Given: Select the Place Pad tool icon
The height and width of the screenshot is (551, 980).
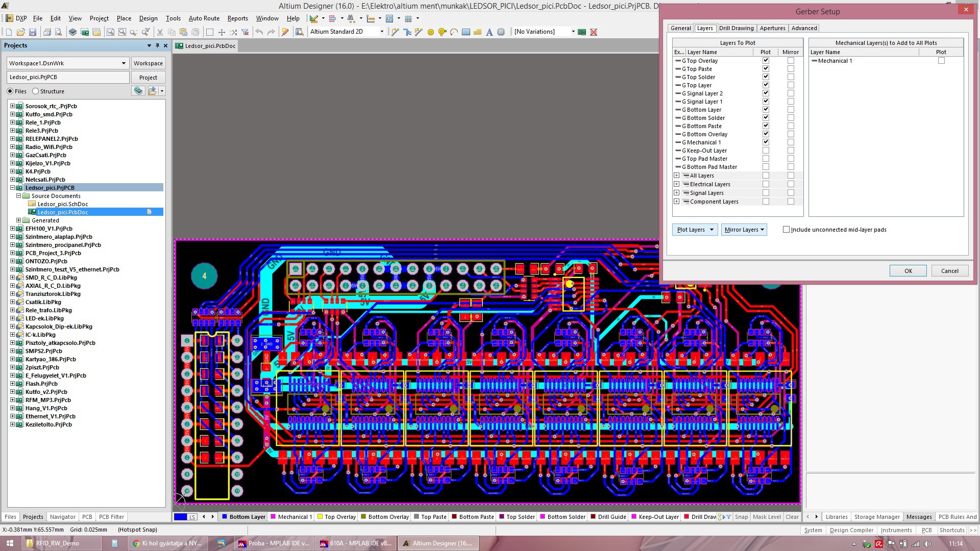Looking at the screenshot, I should click(431, 32).
